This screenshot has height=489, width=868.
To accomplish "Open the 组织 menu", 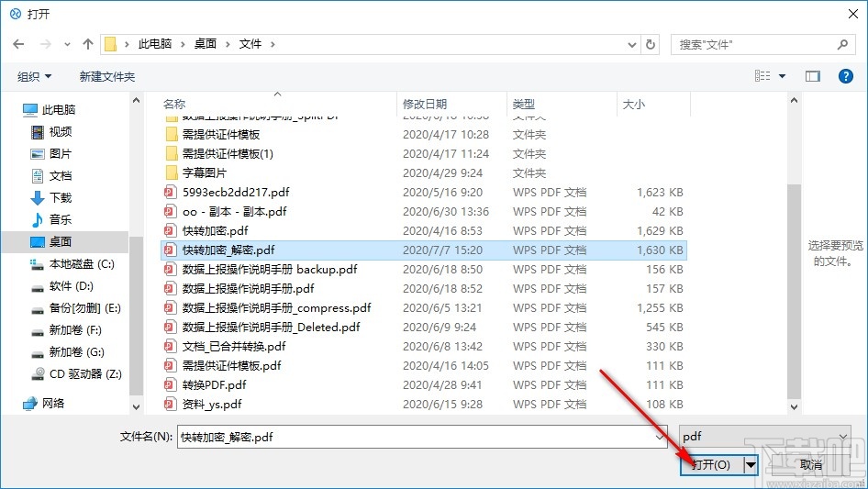I will (34, 76).
